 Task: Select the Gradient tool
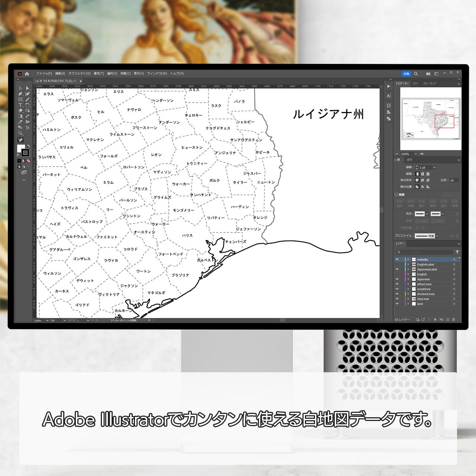(x=20, y=116)
